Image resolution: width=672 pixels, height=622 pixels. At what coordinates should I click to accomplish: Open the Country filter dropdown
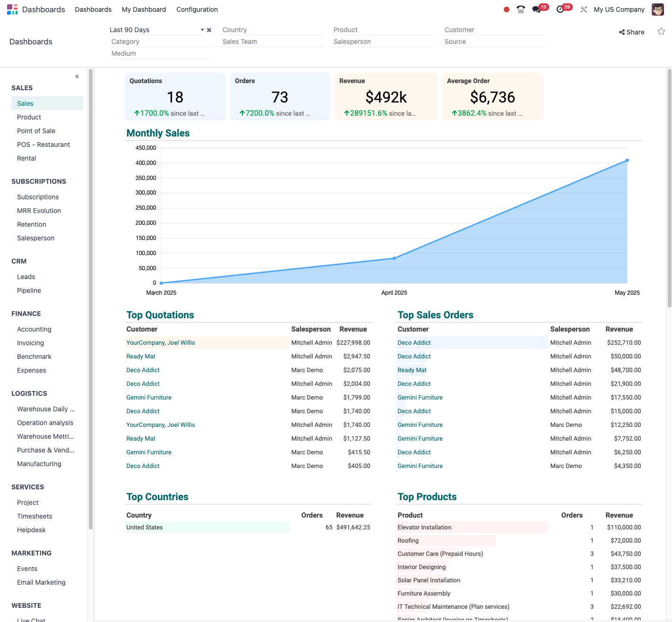coord(272,30)
